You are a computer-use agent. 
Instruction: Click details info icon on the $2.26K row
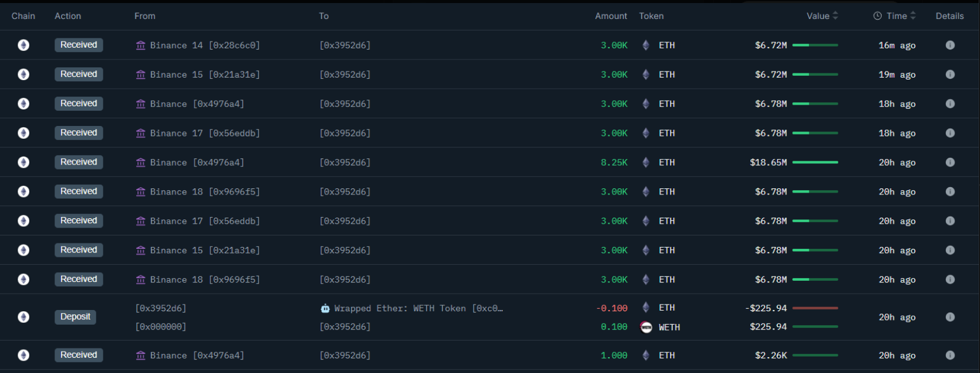tap(950, 355)
